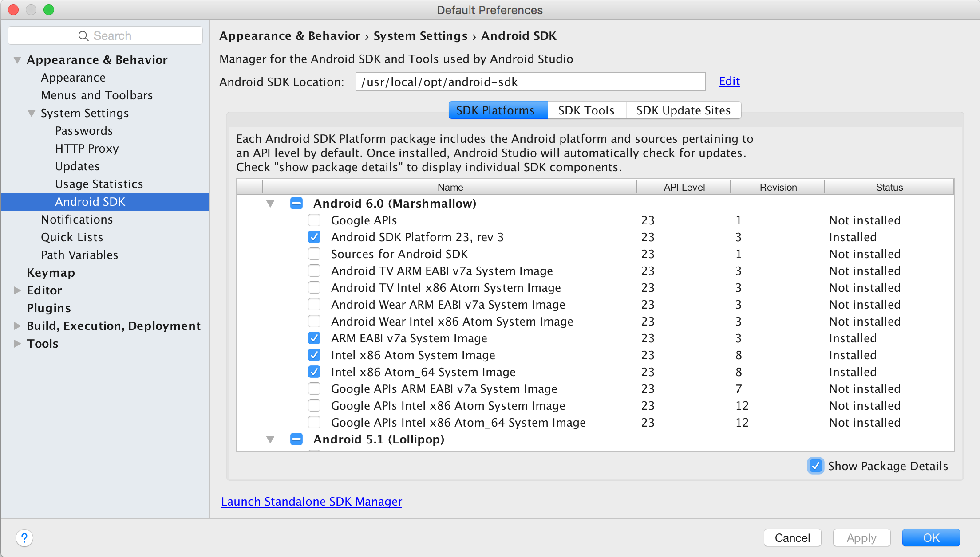Click Not installed status of Sources for Android SDK
980x557 pixels.
865,254
